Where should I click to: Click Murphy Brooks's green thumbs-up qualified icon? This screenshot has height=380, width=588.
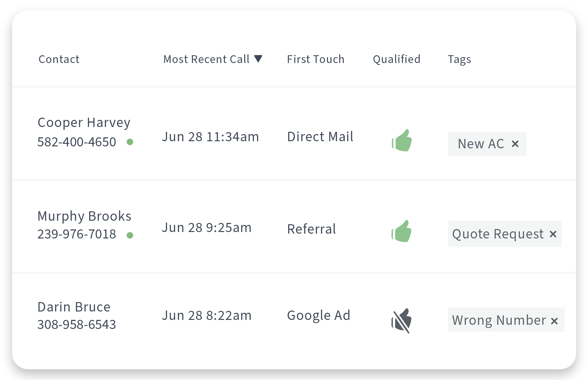pos(402,231)
